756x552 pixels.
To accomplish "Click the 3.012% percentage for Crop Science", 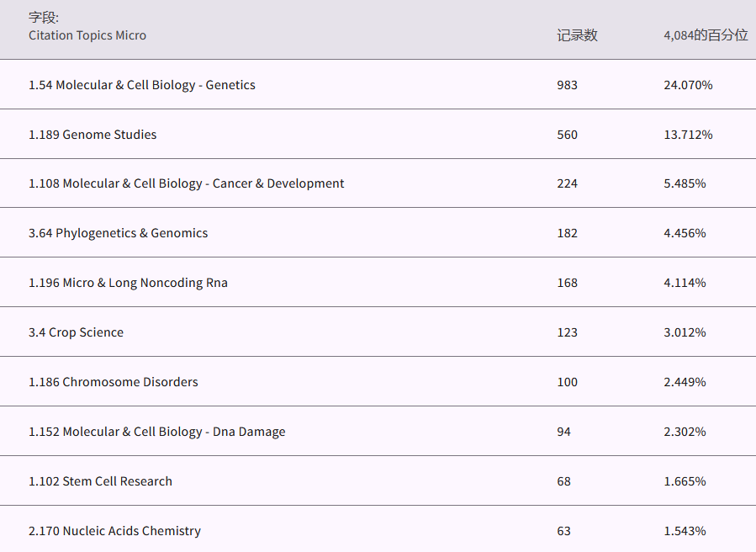I will (x=685, y=332).
